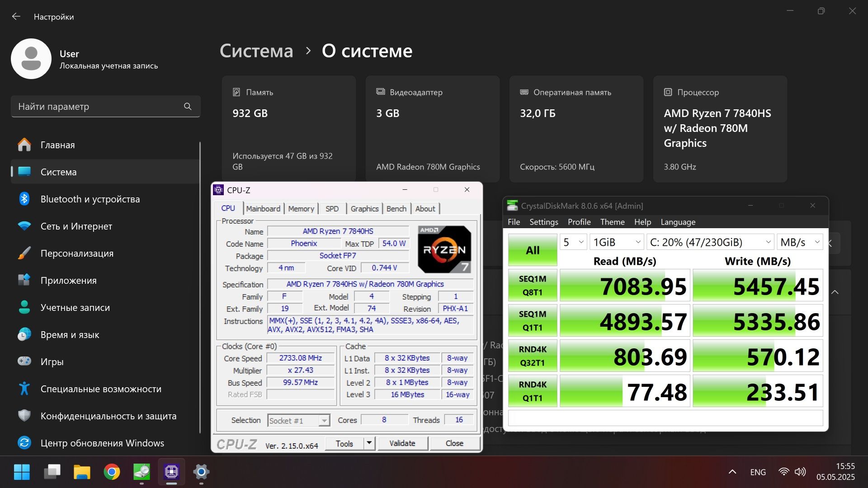This screenshot has width=868, height=488.
Task: Open Персонализация settings
Action: [x=105, y=253]
